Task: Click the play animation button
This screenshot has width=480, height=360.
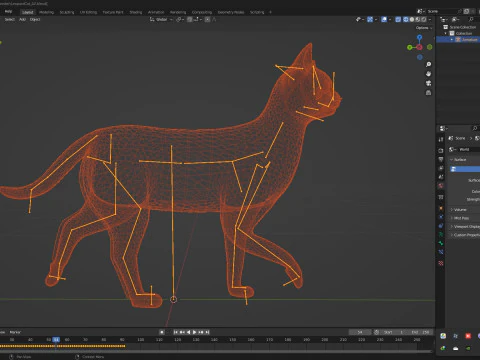Action: point(195,332)
